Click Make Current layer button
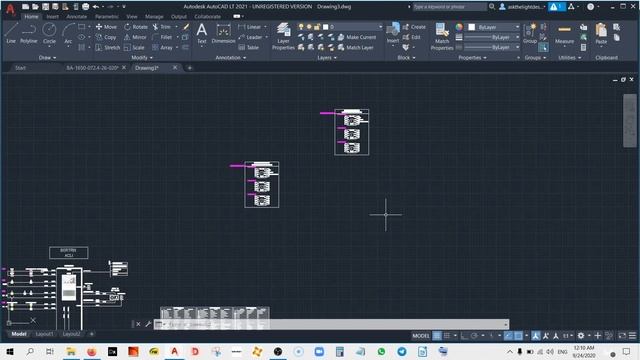Screen dimensions: 640x360 (357, 37)
